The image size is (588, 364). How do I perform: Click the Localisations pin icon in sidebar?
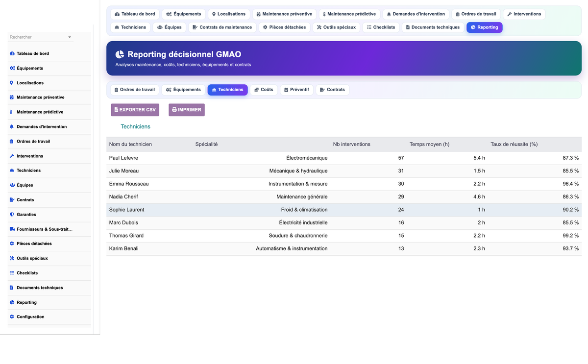click(x=12, y=83)
